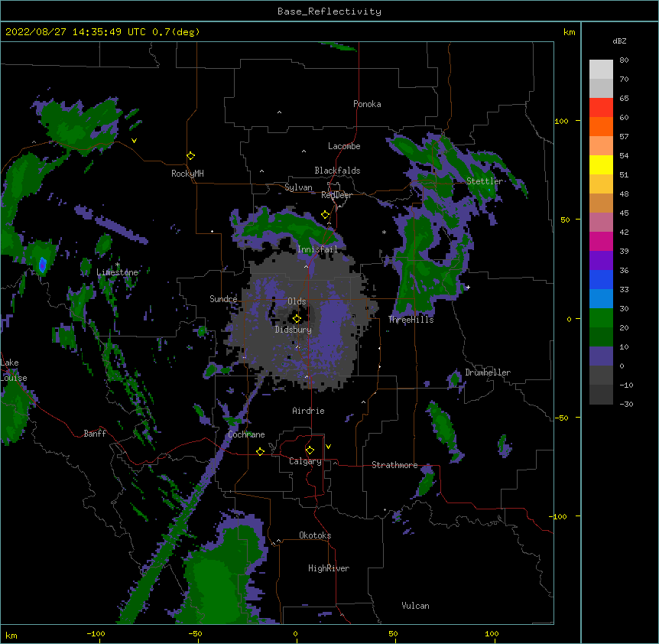Click the Lacombe city label

[x=344, y=146]
